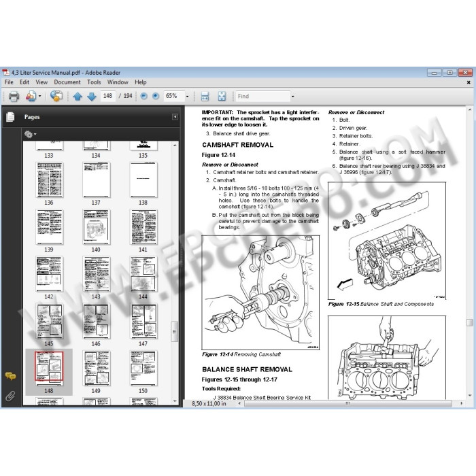Image resolution: width=476 pixels, height=476 pixels.
Task: Select page 147 thumbnail
Action: pyautogui.click(x=143, y=321)
